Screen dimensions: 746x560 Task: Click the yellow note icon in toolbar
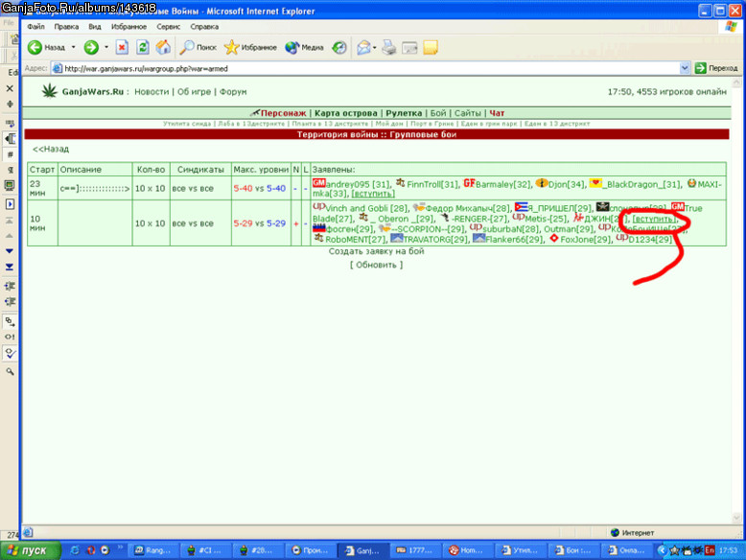[431, 47]
